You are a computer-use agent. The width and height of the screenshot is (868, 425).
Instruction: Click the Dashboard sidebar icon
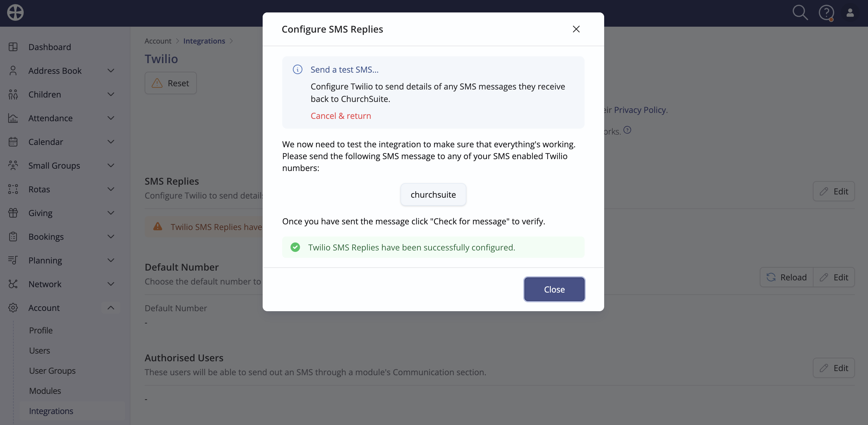pyautogui.click(x=13, y=47)
